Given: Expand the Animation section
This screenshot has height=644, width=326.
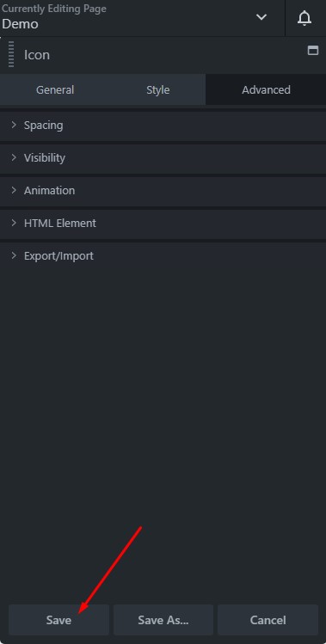Looking at the screenshot, I should [163, 191].
